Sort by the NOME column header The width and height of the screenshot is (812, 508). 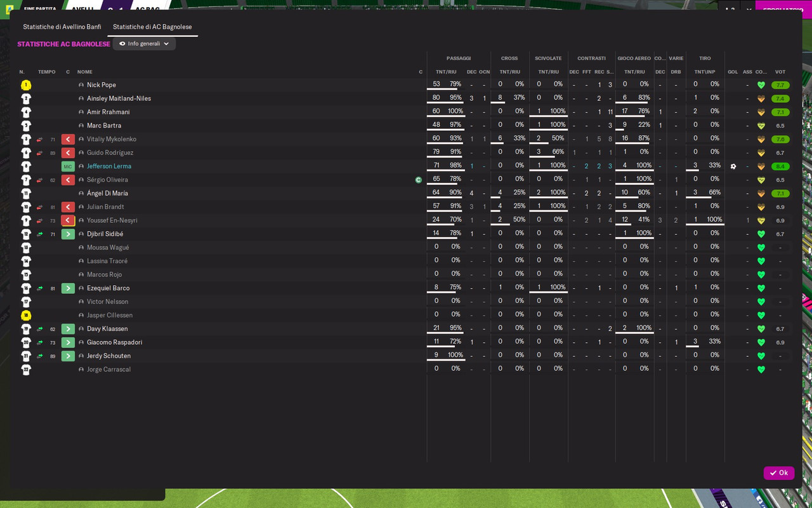coord(85,72)
